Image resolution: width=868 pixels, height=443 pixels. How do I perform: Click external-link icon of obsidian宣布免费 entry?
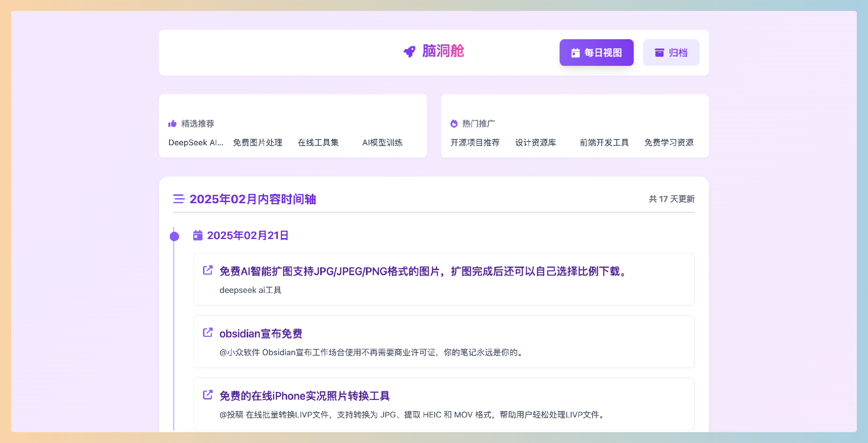click(208, 333)
